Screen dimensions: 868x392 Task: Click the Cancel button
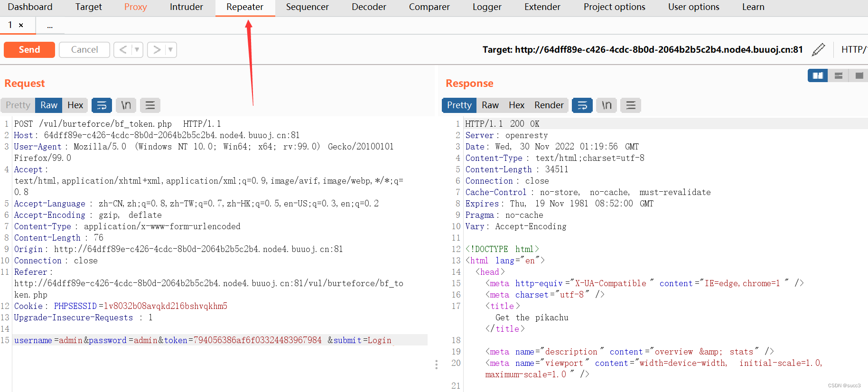84,49
